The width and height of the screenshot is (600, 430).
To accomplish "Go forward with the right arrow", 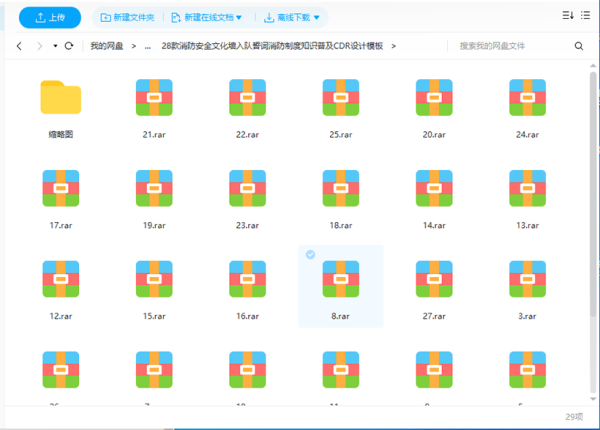I will pos(39,46).
